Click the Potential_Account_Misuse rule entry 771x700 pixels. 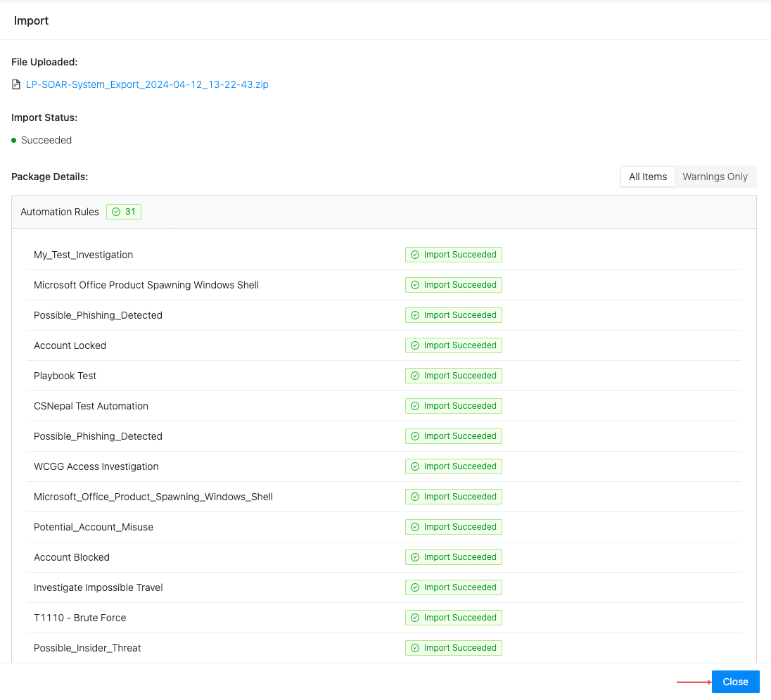pyautogui.click(x=94, y=527)
